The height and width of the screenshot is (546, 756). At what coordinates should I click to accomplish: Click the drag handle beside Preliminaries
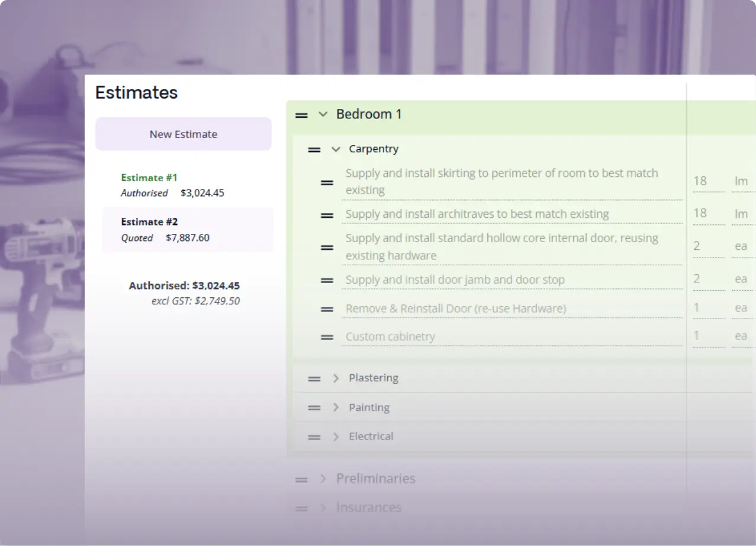(301, 479)
